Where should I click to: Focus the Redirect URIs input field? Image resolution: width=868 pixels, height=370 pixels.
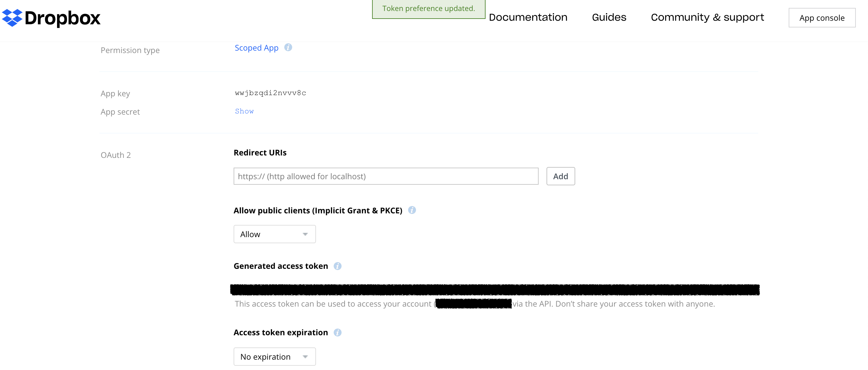point(386,176)
